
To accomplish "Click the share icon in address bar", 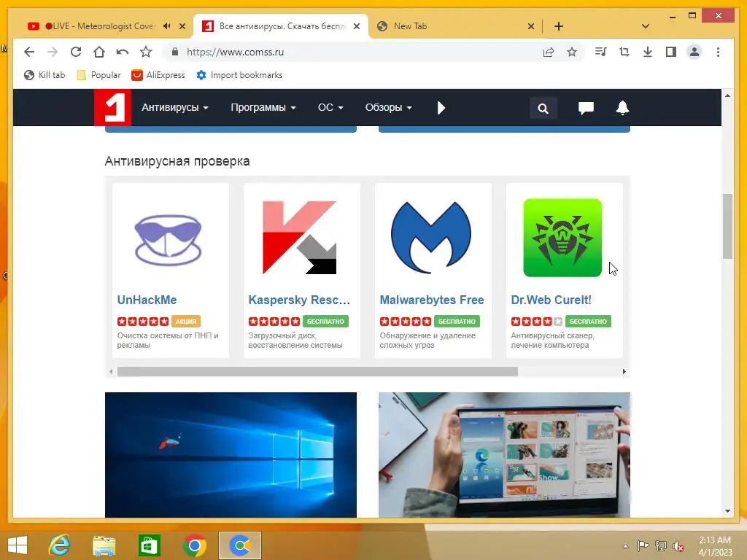I will (x=549, y=52).
